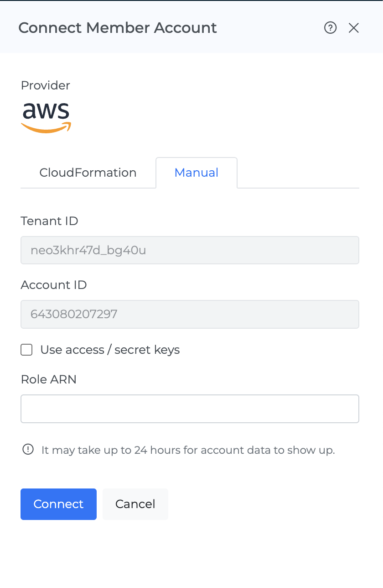
Task: Enable the Use access / secret keys checkbox
Action: tap(27, 350)
